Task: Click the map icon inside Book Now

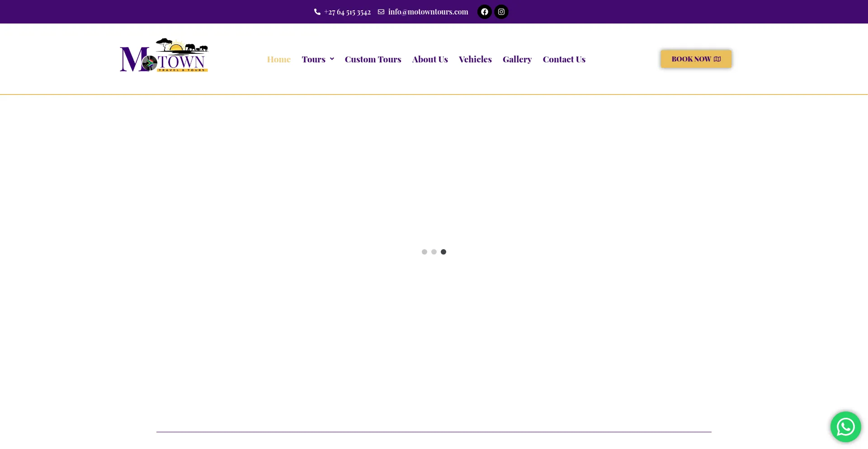Action: coord(717,59)
